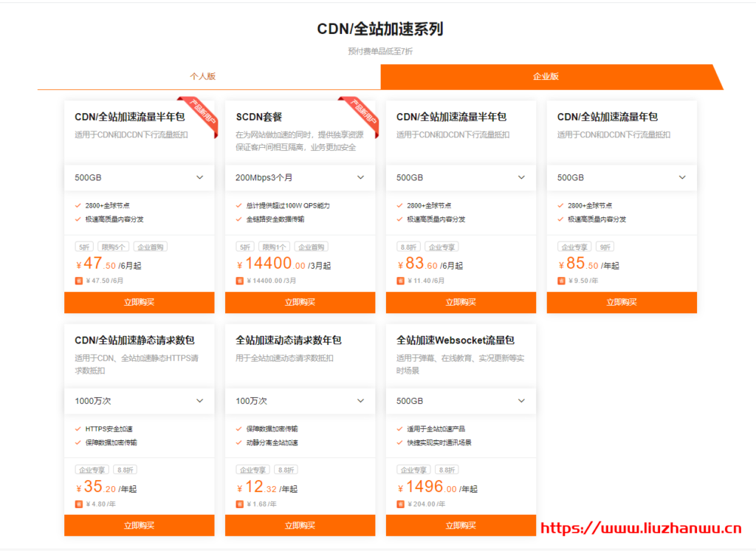Click 立即购买 on 全站加速Websocket流量包
The width and height of the screenshot is (756, 551).
pos(461,525)
